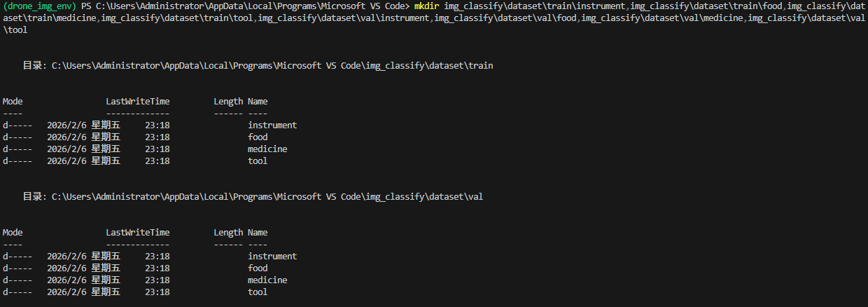Click the (drone_img_env) environment prefix
This screenshot has width=868, height=307.
[39, 6]
